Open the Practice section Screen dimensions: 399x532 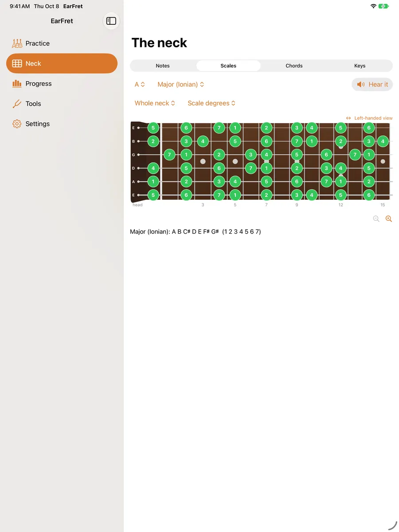pos(62,43)
